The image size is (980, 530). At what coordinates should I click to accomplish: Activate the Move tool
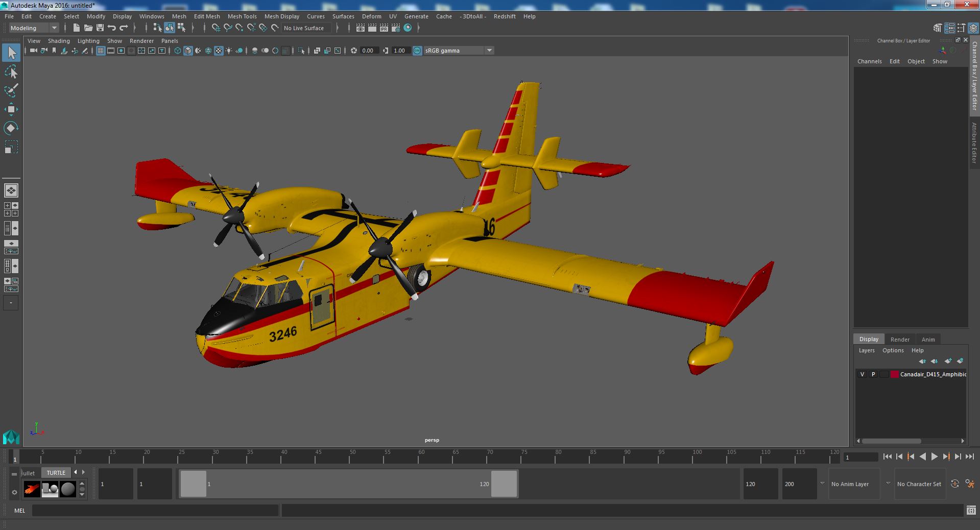11,109
